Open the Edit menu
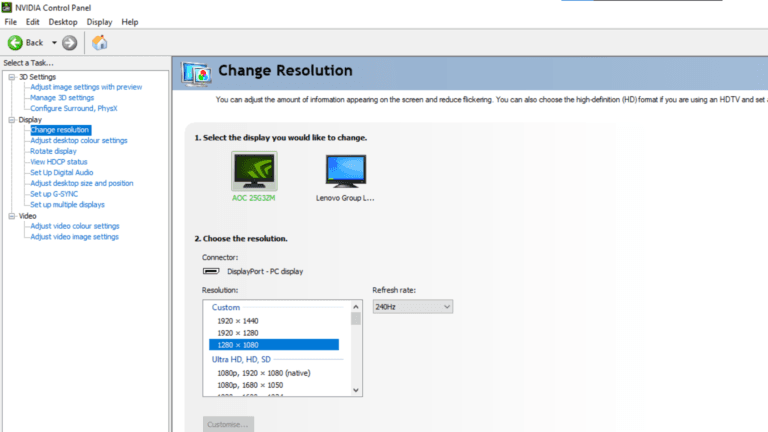The width and height of the screenshot is (768, 432). (32, 22)
